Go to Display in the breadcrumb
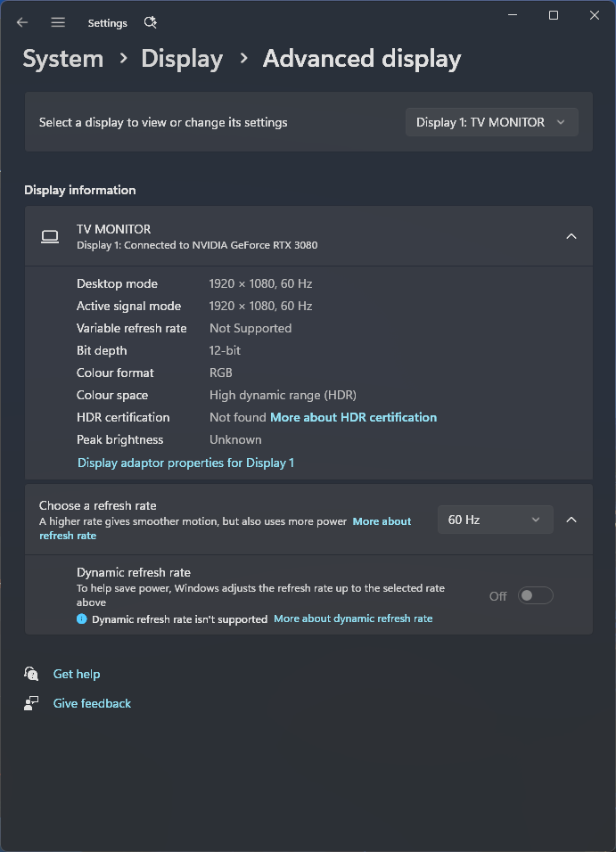 [x=182, y=59]
